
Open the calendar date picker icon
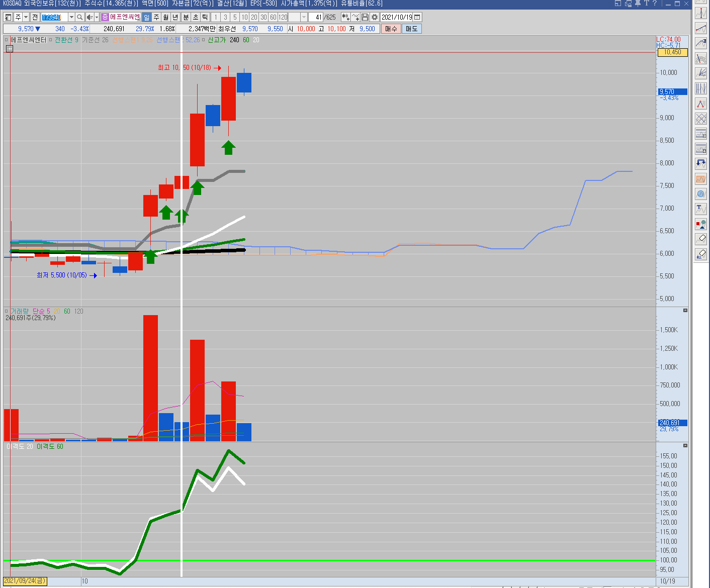click(417, 17)
